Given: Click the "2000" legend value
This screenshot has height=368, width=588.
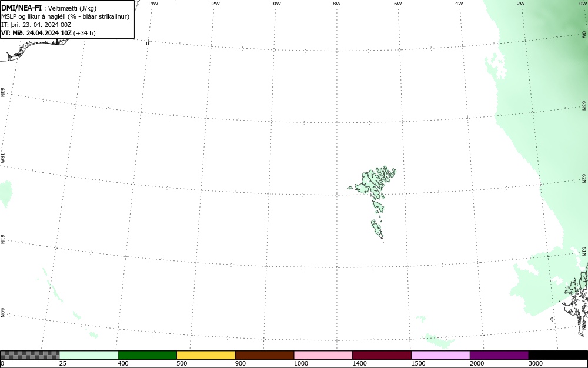Looking at the screenshot, I should (x=477, y=363).
